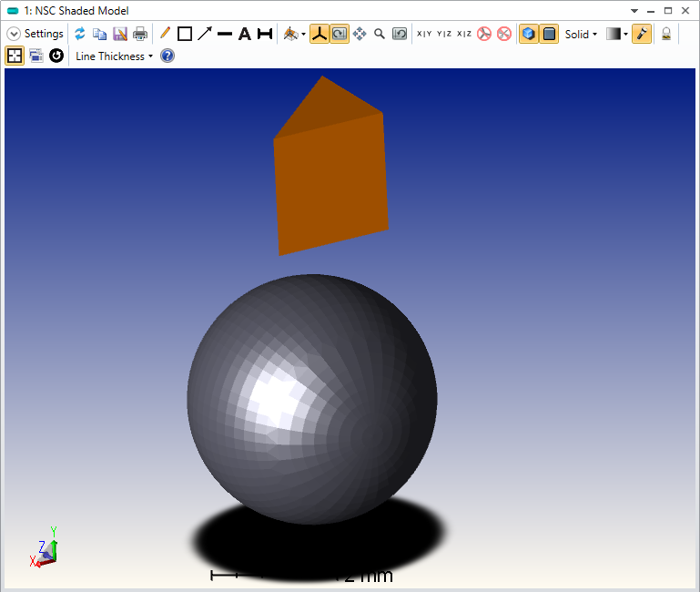Expand the Settings chevron
Viewport: 700px width, 592px height.
click(14, 34)
